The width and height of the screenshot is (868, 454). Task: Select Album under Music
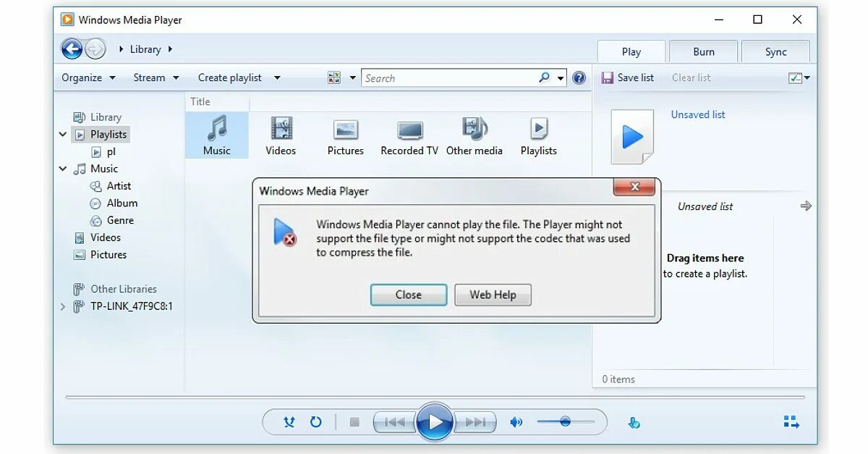click(x=114, y=203)
